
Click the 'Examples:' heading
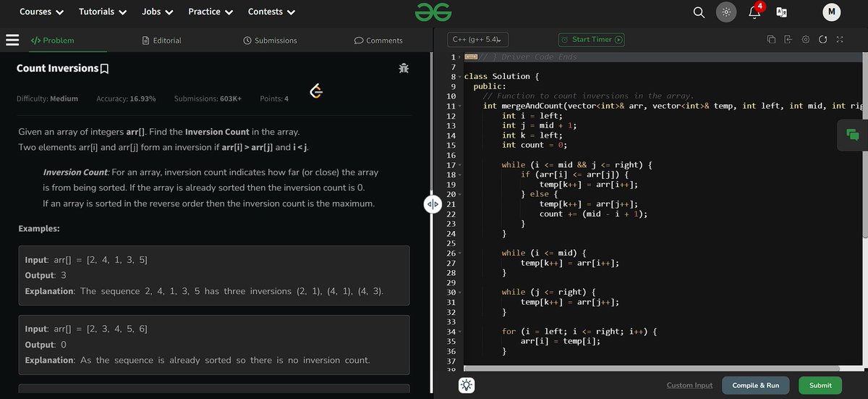coord(39,228)
